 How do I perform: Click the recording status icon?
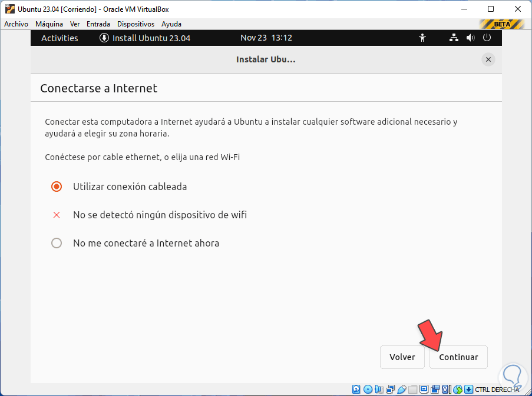point(435,389)
